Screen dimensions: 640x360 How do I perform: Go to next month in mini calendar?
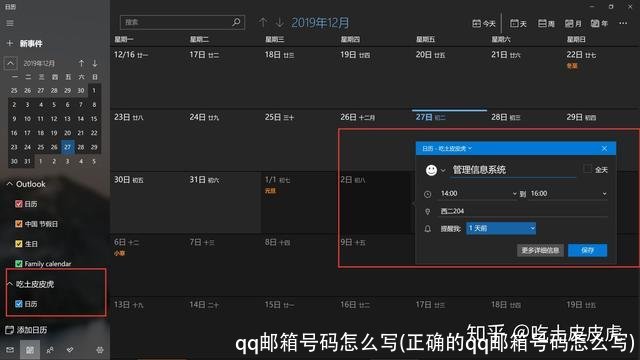tap(95, 63)
